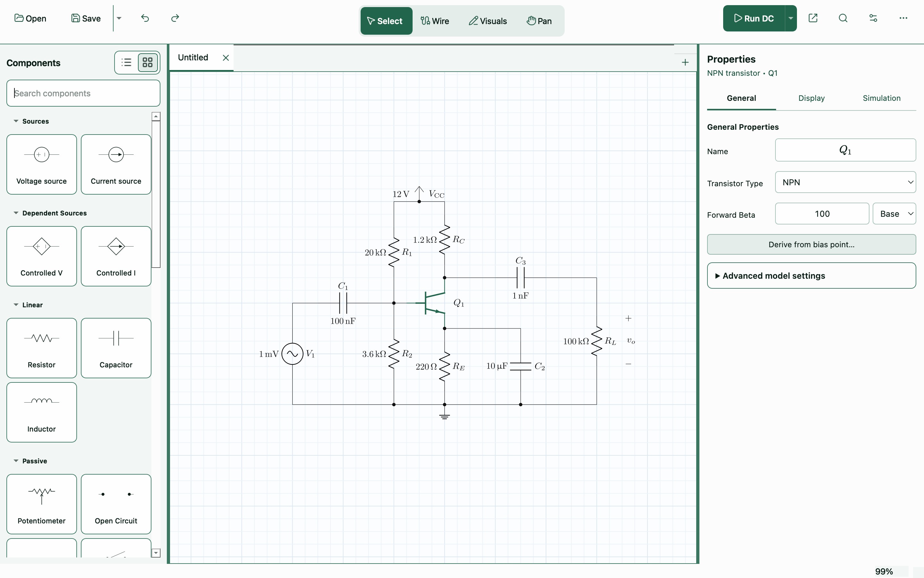The height and width of the screenshot is (578, 924).
Task: Switch components to list view
Action: click(126, 62)
